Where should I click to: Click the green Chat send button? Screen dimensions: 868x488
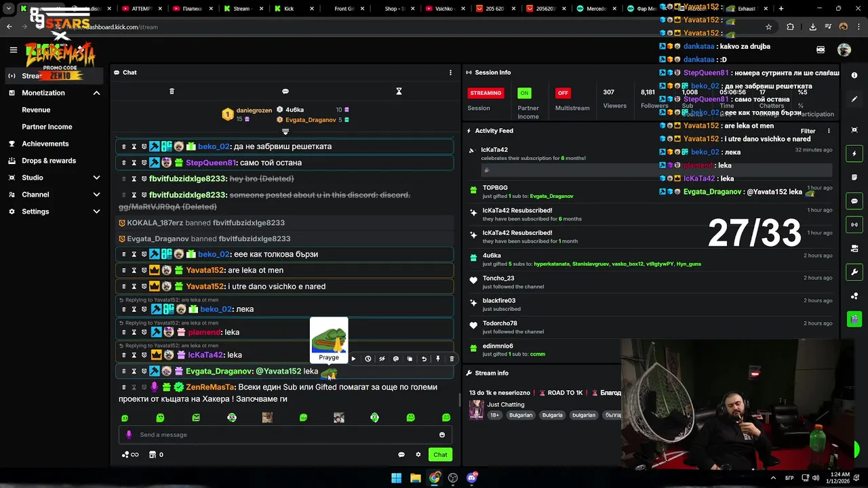[x=441, y=455]
